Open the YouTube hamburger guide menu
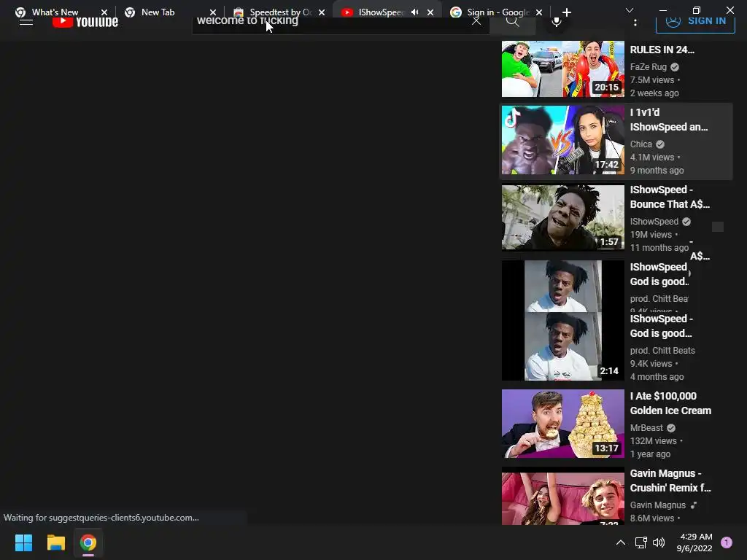 click(26, 22)
